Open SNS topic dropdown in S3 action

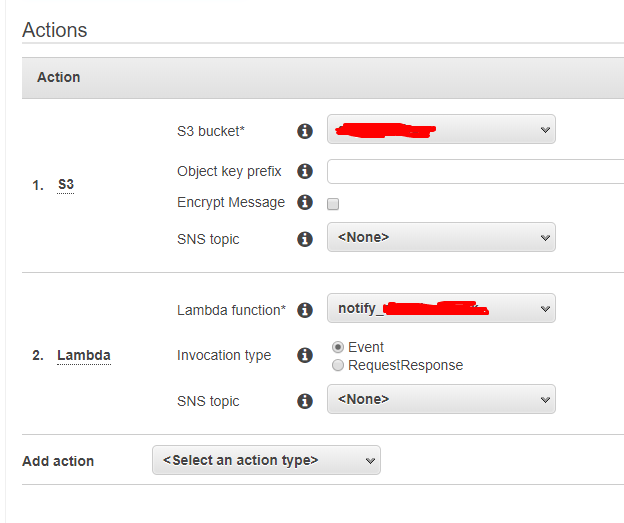[x=441, y=237]
